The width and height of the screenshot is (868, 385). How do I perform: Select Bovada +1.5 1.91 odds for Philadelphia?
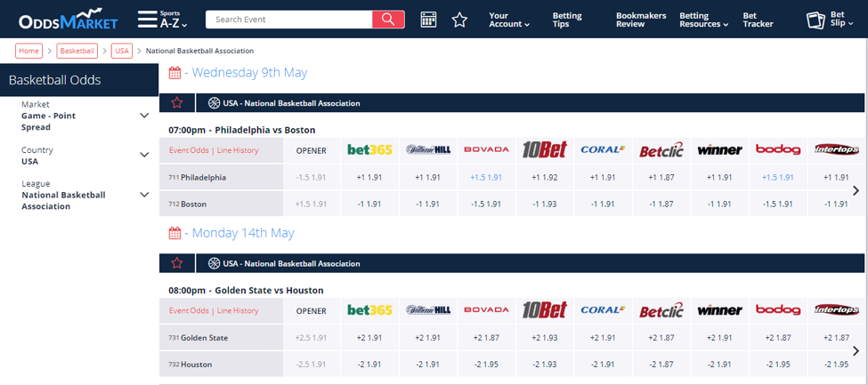[x=487, y=178]
